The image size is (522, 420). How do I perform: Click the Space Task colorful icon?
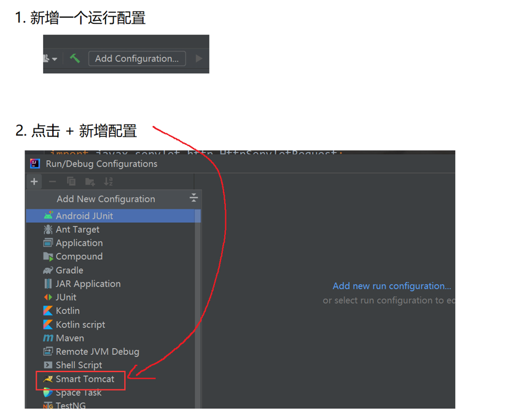48,393
